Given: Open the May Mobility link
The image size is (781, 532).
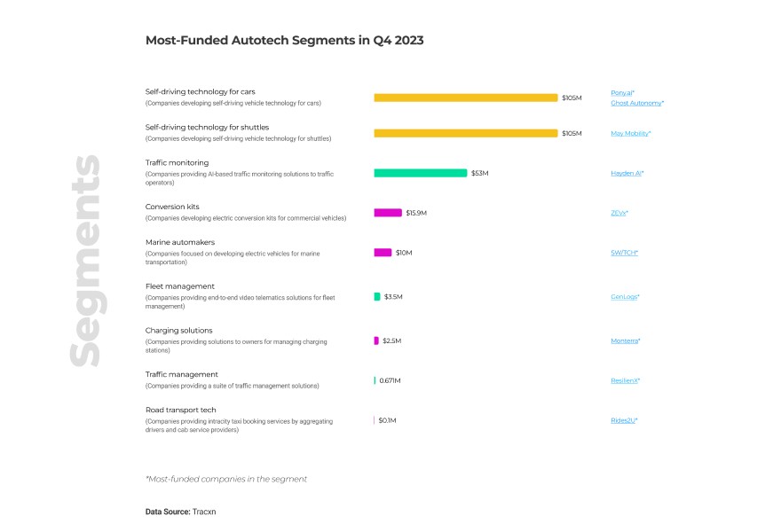Looking at the screenshot, I should [x=629, y=133].
